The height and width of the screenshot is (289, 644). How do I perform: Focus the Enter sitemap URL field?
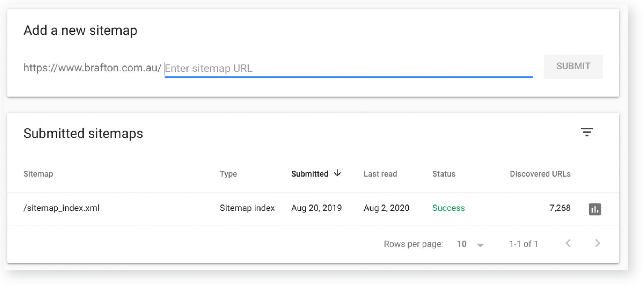click(x=348, y=68)
